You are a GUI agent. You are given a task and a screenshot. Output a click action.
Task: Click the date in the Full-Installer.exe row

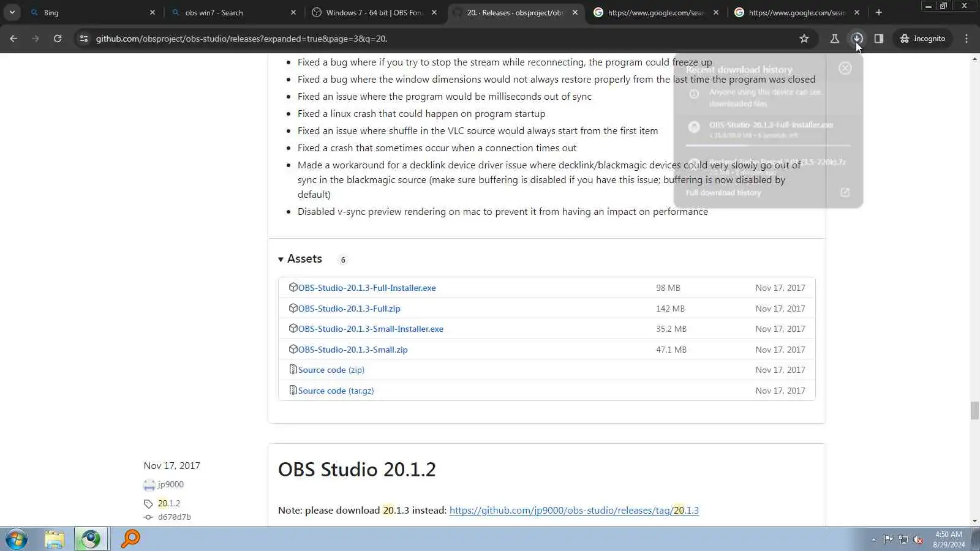(780, 288)
